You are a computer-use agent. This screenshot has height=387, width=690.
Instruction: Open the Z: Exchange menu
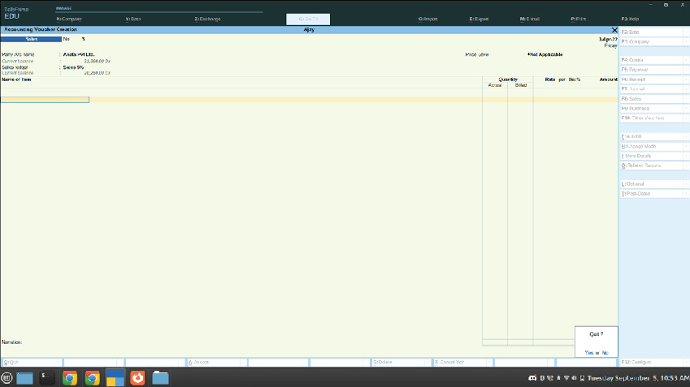tap(207, 19)
